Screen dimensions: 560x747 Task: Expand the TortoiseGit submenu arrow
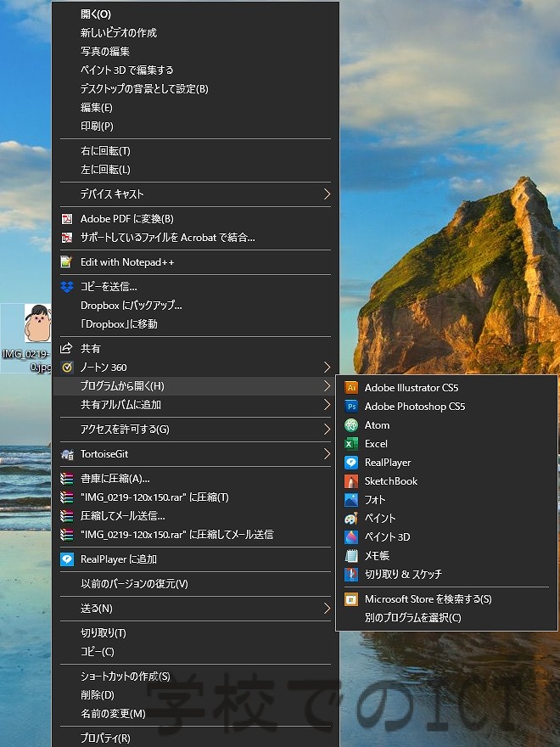click(327, 453)
